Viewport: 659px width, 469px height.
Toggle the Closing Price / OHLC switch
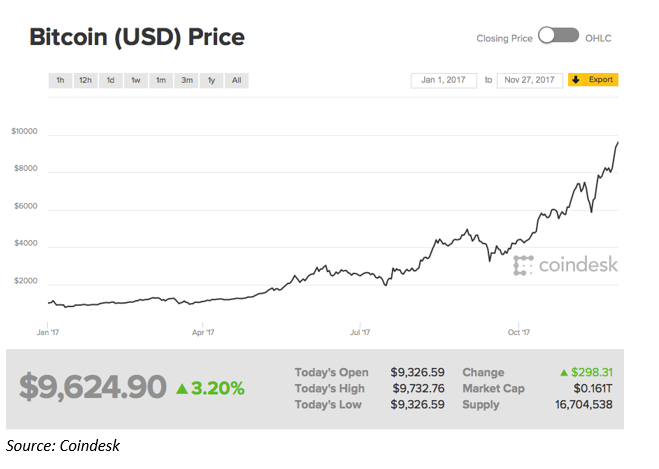pyautogui.click(x=559, y=35)
